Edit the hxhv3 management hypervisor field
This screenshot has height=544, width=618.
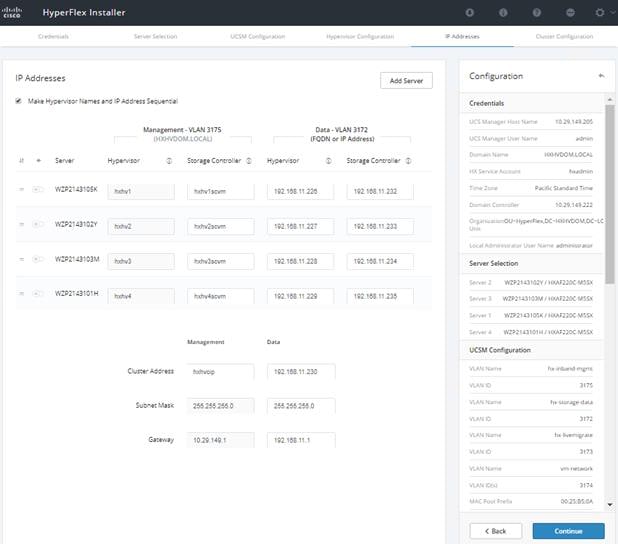click(x=141, y=261)
